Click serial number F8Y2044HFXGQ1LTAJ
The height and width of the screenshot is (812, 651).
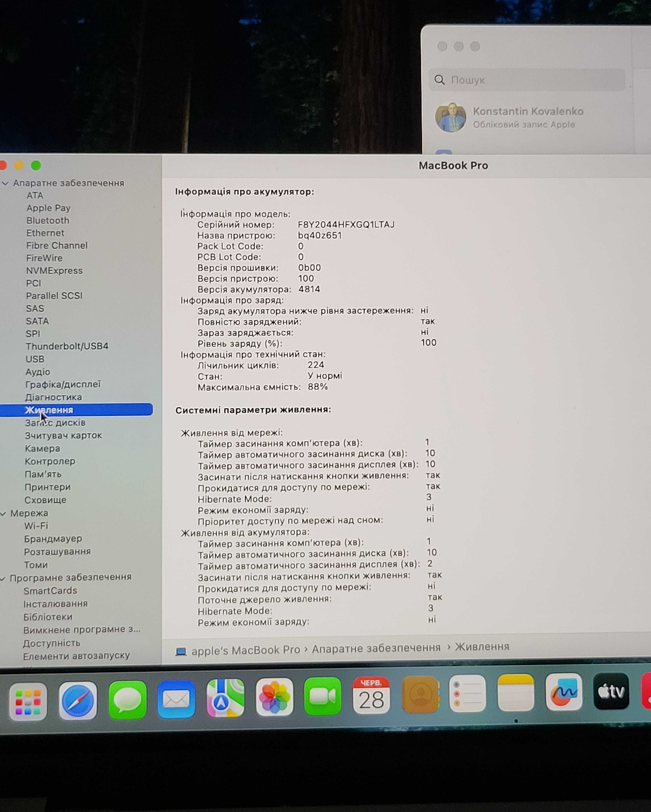[346, 225]
